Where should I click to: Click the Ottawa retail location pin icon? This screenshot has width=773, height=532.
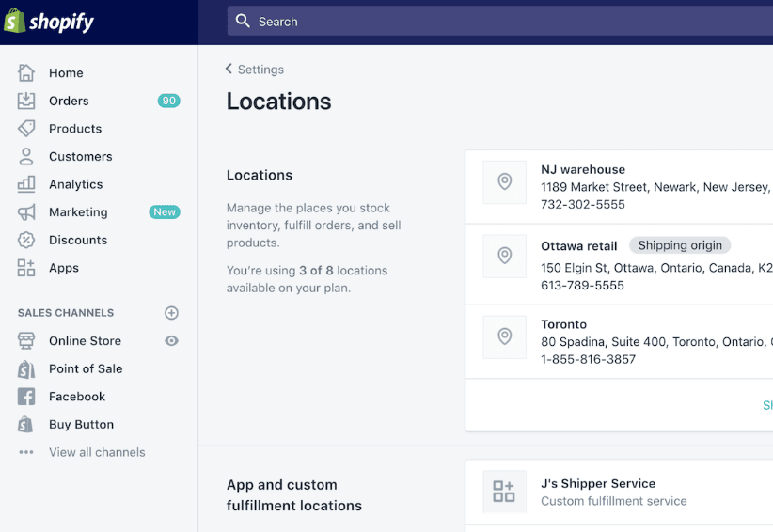pyautogui.click(x=505, y=256)
